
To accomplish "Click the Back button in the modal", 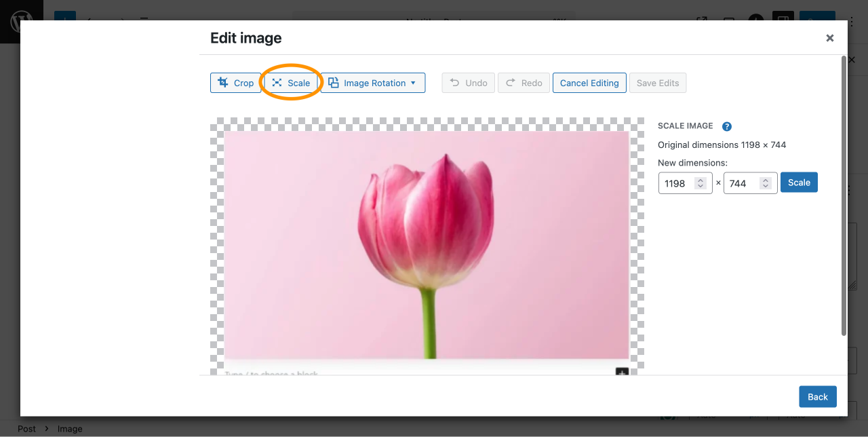I will (817, 396).
